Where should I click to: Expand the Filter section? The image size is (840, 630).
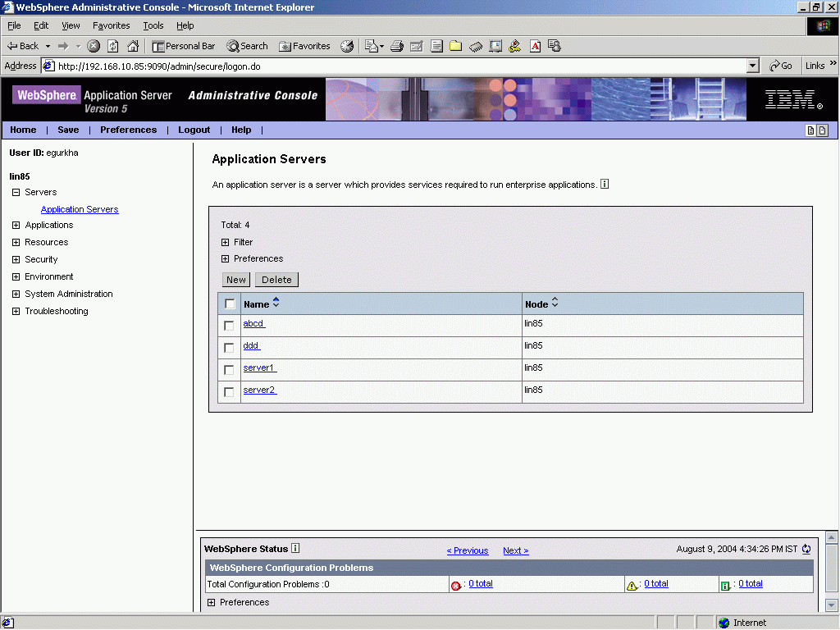pyautogui.click(x=225, y=242)
